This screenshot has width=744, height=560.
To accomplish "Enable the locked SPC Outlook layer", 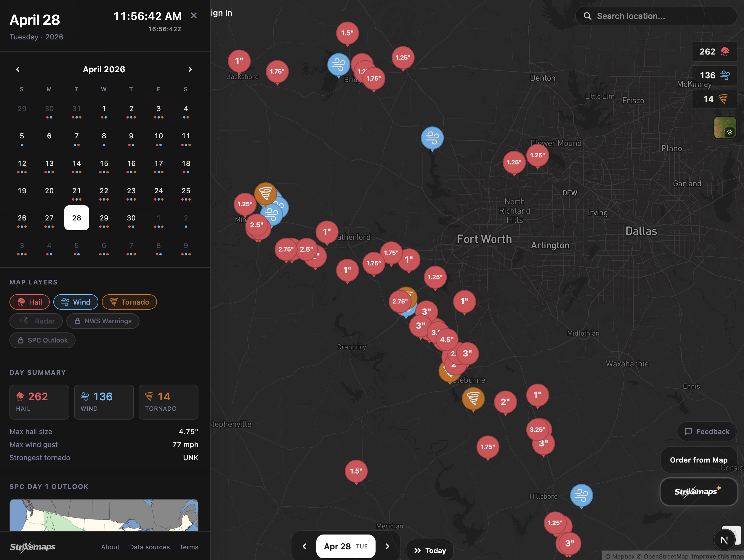I will click(42, 340).
